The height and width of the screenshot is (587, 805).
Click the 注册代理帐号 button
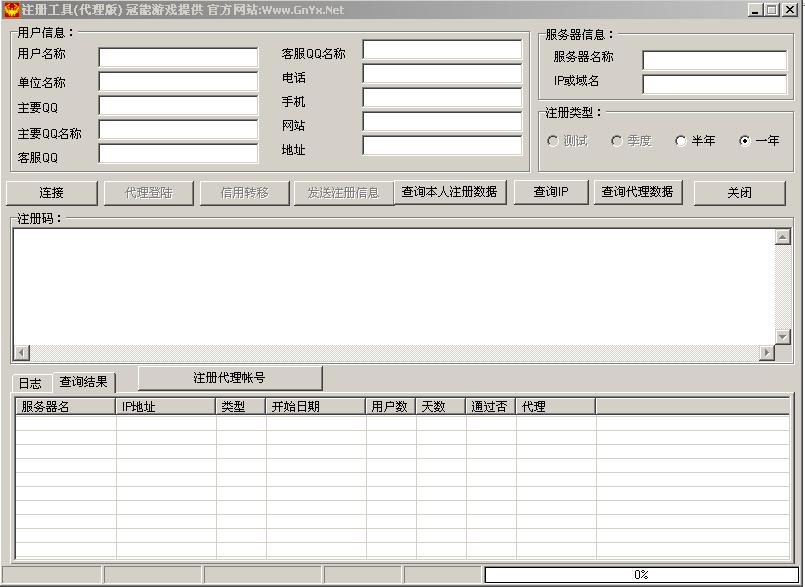[228, 378]
